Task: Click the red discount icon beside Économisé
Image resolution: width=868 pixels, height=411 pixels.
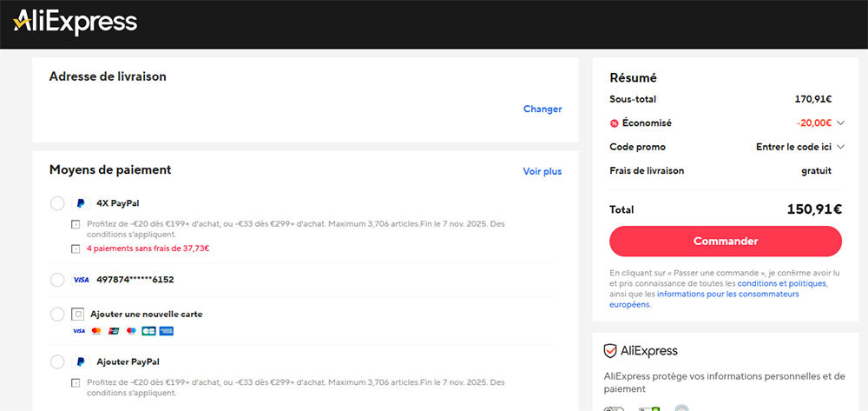Action: coord(615,123)
